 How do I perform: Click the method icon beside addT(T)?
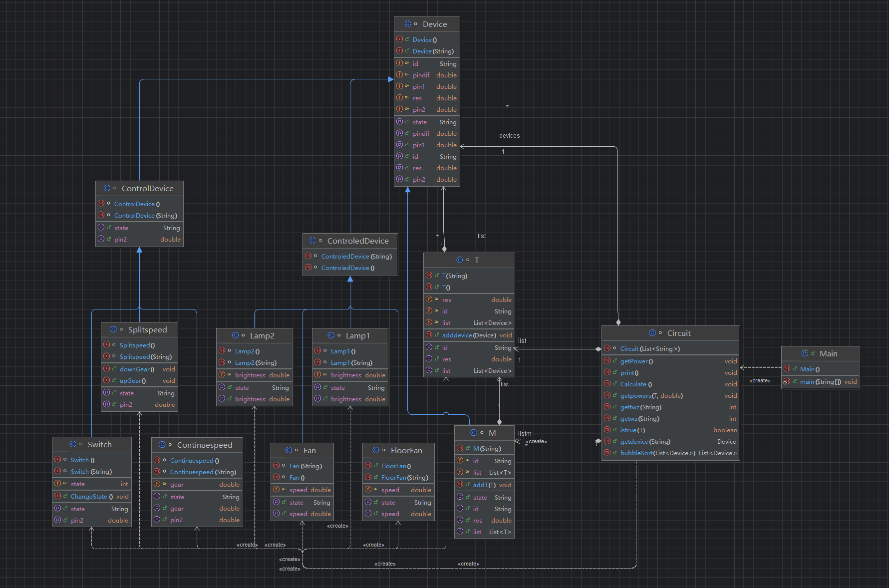460,485
